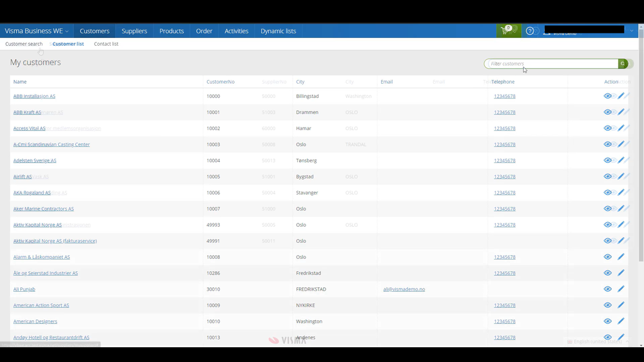Image resolution: width=644 pixels, height=362 pixels.
Task: View AKA Rogaland AS eye icon
Action: [x=607, y=193]
